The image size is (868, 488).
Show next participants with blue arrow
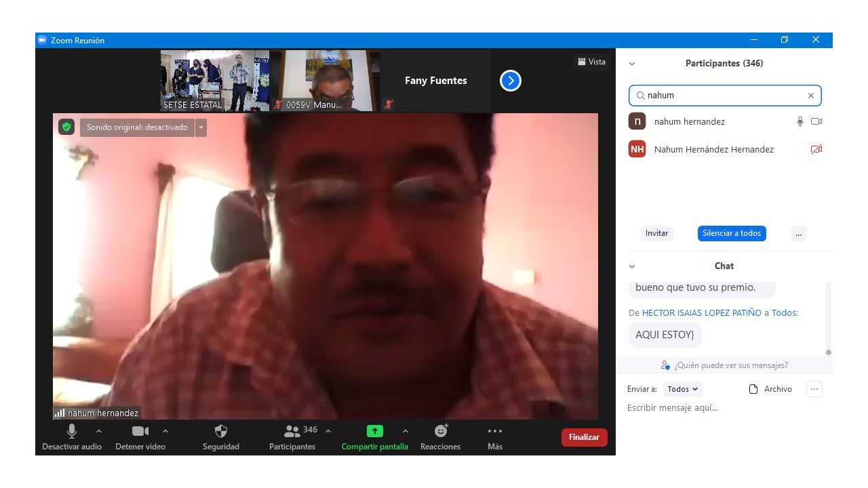pos(511,81)
